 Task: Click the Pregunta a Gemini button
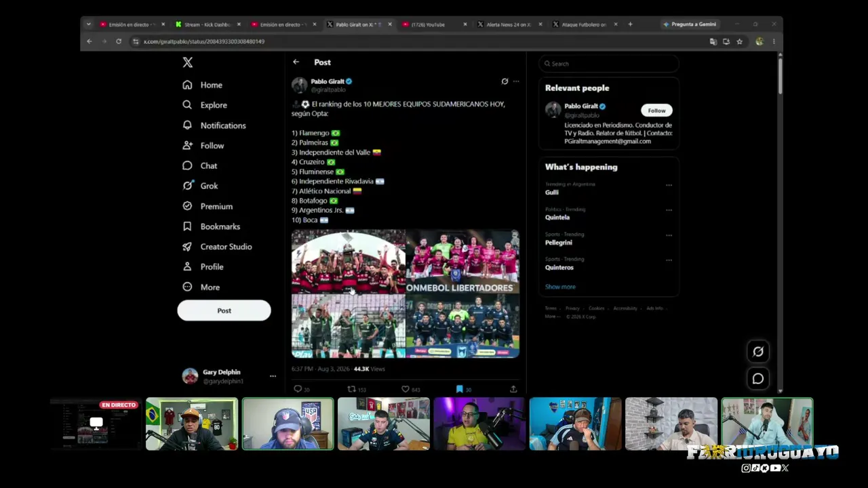[690, 24]
